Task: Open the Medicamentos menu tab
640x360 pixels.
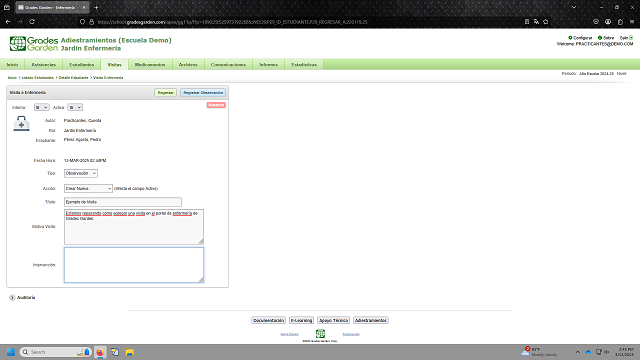Action: click(x=150, y=64)
